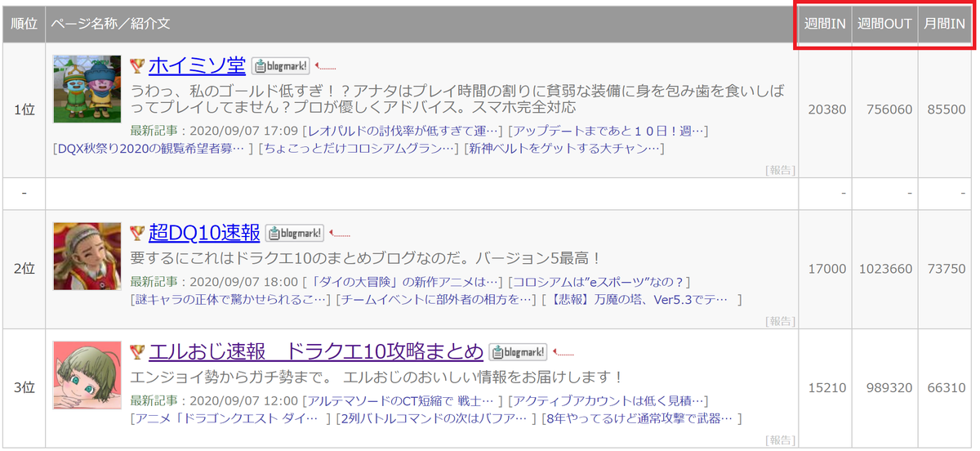
Task: Click the trophy icon beside 超DQ10速報
Action: [137, 234]
